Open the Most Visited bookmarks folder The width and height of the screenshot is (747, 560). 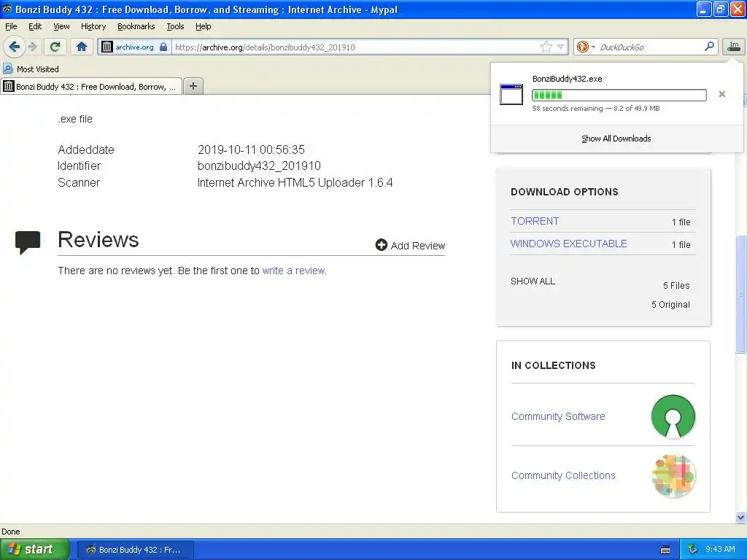pyautogui.click(x=31, y=69)
